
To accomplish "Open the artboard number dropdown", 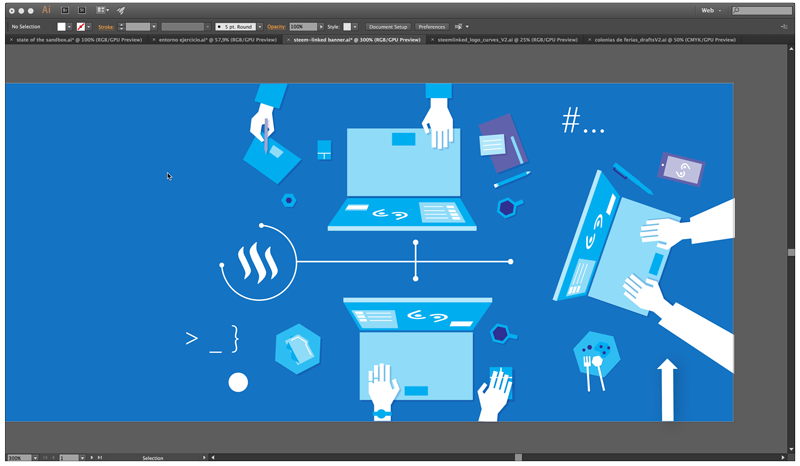I will (x=82, y=458).
